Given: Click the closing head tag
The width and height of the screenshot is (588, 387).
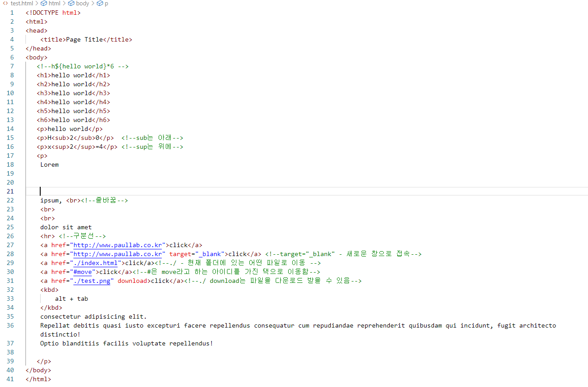Looking at the screenshot, I should pyautogui.click(x=38, y=48).
